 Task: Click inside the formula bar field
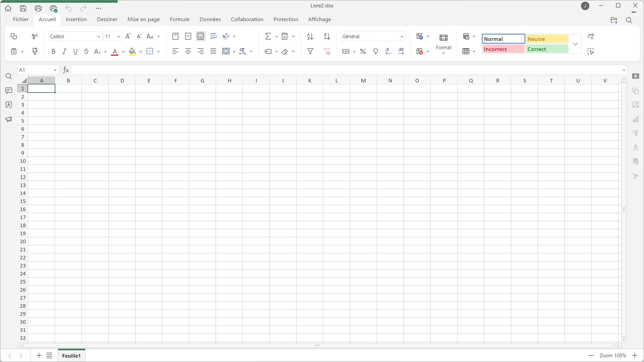[345, 70]
